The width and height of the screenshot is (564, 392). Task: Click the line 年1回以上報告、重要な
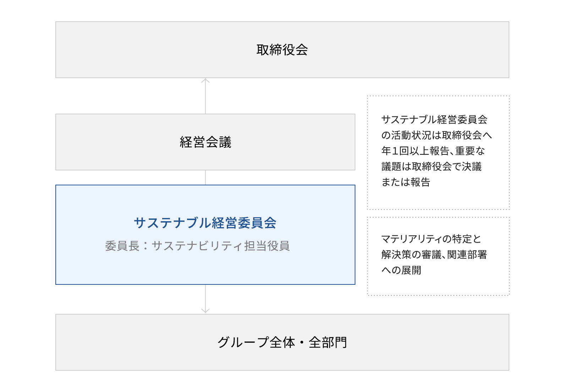coord(433,151)
